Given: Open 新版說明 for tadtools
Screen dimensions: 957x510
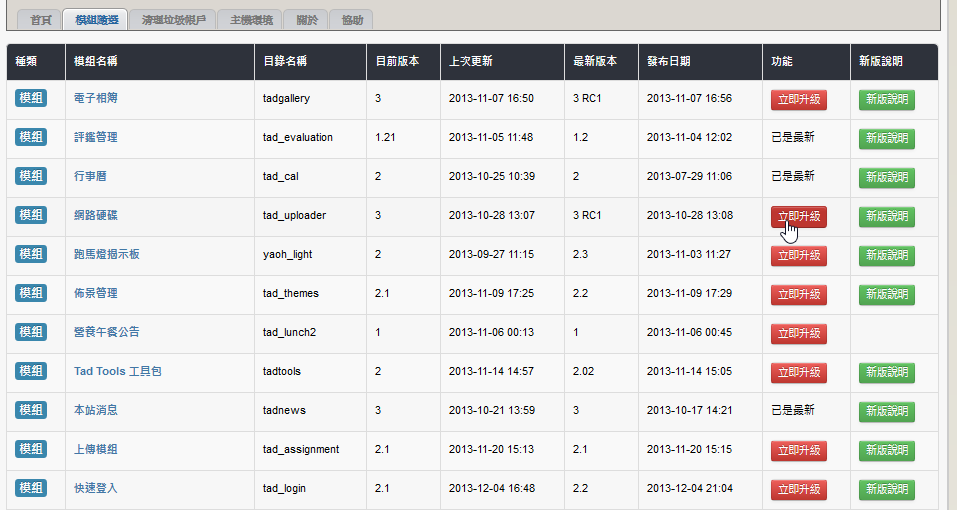Looking at the screenshot, I should 886,372.
